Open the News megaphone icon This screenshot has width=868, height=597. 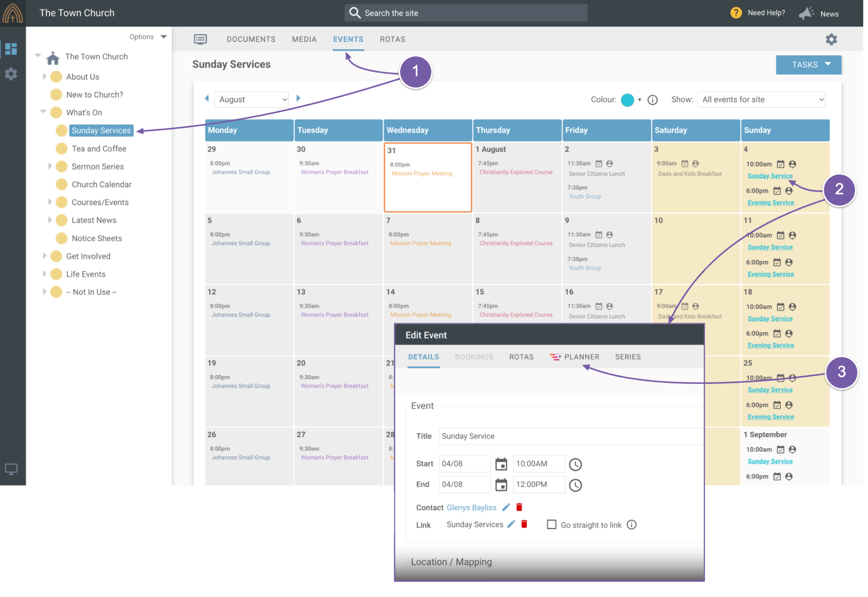(806, 13)
